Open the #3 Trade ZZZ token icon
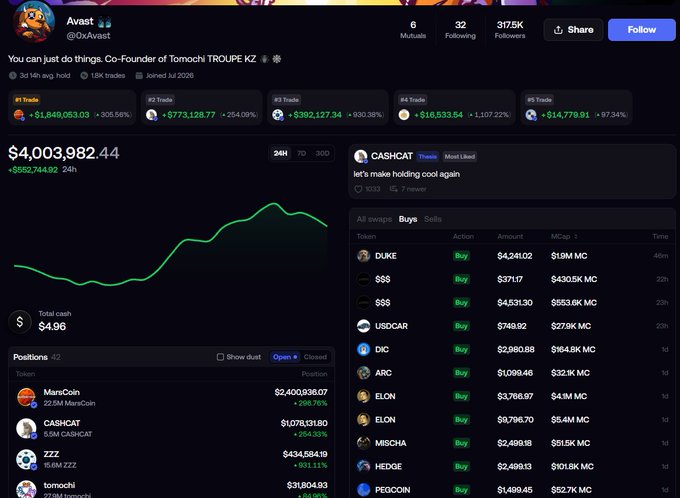This screenshot has height=498, width=680. pyautogui.click(x=278, y=115)
